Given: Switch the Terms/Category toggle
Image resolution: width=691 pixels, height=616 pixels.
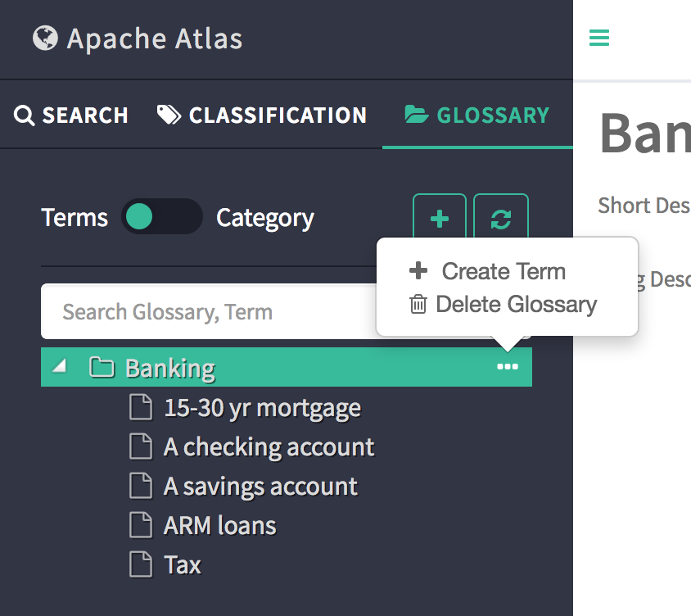Looking at the screenshot, I should tap(161, 217).
